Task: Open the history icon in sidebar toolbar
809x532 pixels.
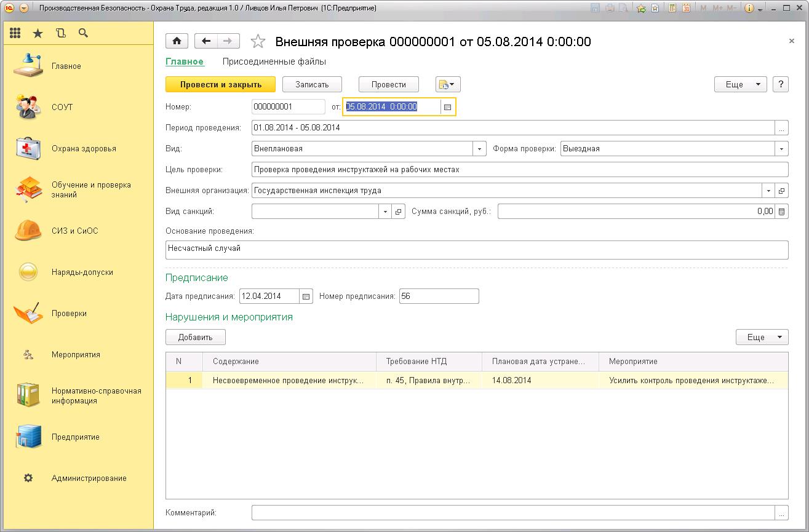Action: (60, 33)
